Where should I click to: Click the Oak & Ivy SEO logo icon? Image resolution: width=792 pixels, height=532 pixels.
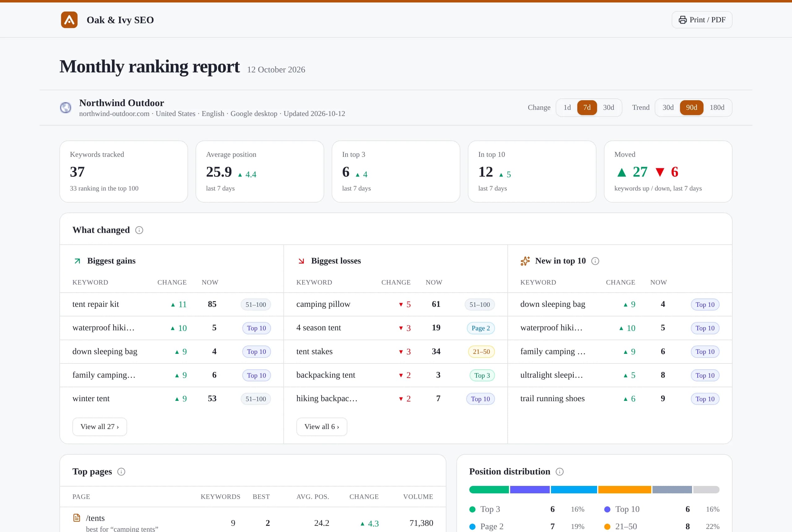[69, 20]
